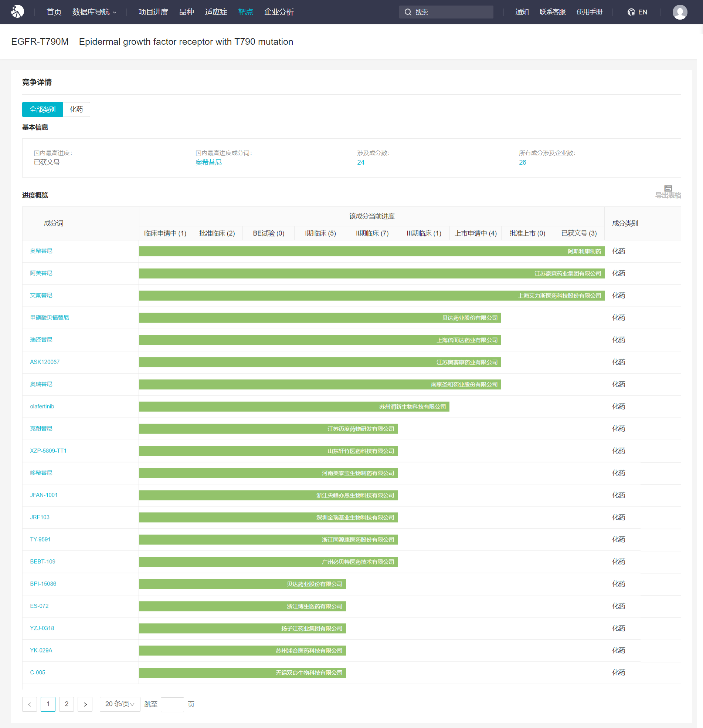Open the 20 条/页 page size dropdown
This screenshot has width=703, height=728.
[119, 704]
